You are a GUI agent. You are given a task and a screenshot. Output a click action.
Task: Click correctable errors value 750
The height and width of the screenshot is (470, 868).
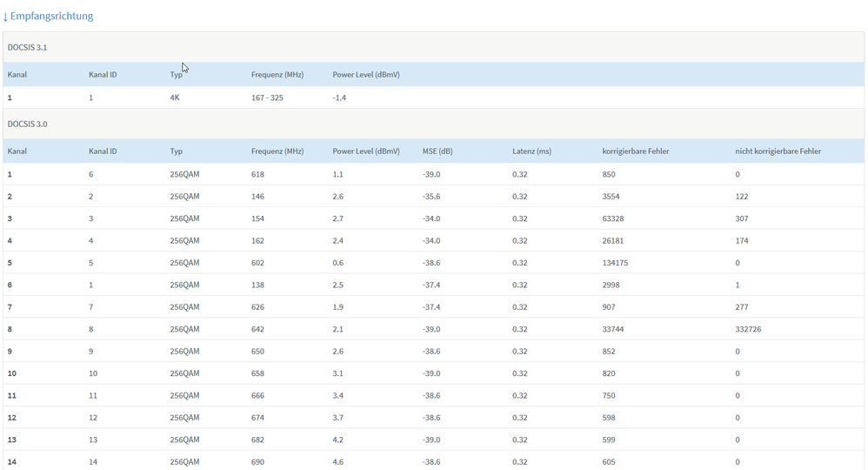click(609, 396)
